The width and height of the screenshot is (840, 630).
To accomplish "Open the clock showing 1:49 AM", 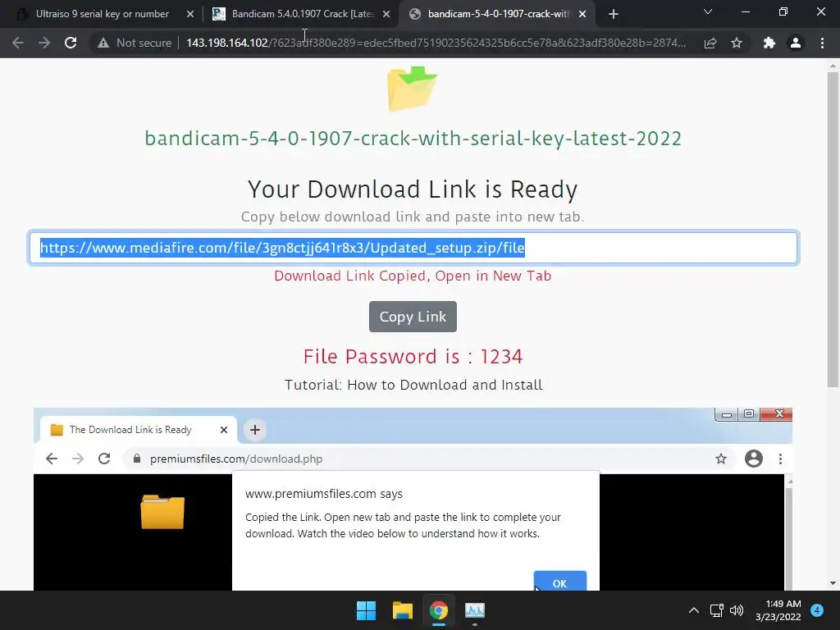I will [x=778, y=610].
